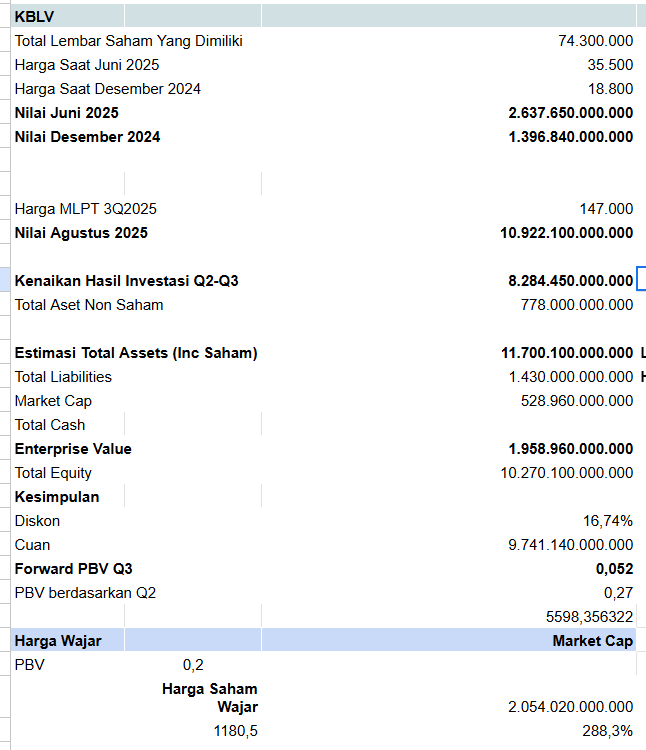Select the Forward PBV Q3 value 0,052
Viewport: 646px width, 750px height.
pyautogui.click(x=614, y=569)
